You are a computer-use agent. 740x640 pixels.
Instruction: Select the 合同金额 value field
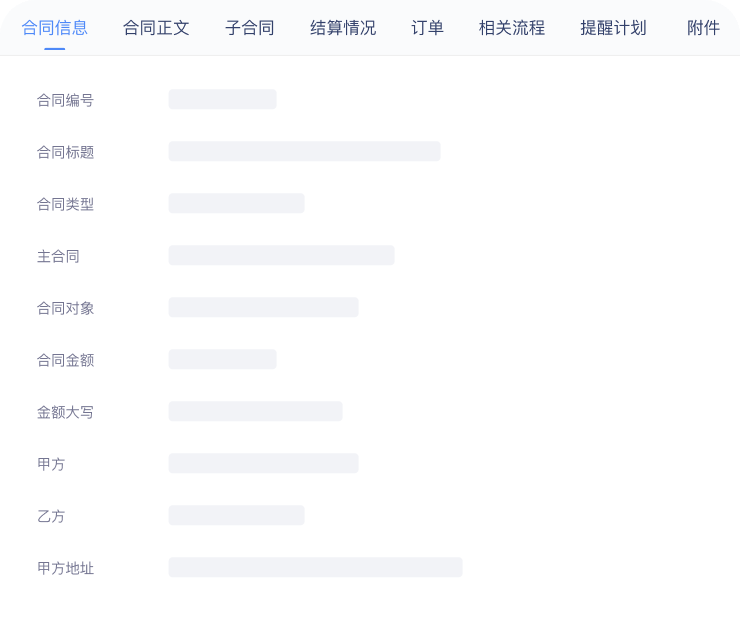pyautogui.click(x=222, y=359)
